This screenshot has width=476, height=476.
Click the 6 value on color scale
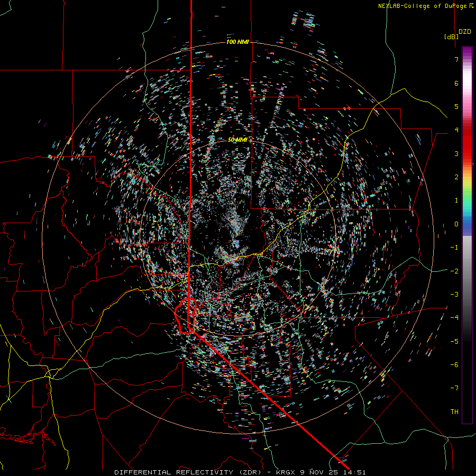point(456,83)
